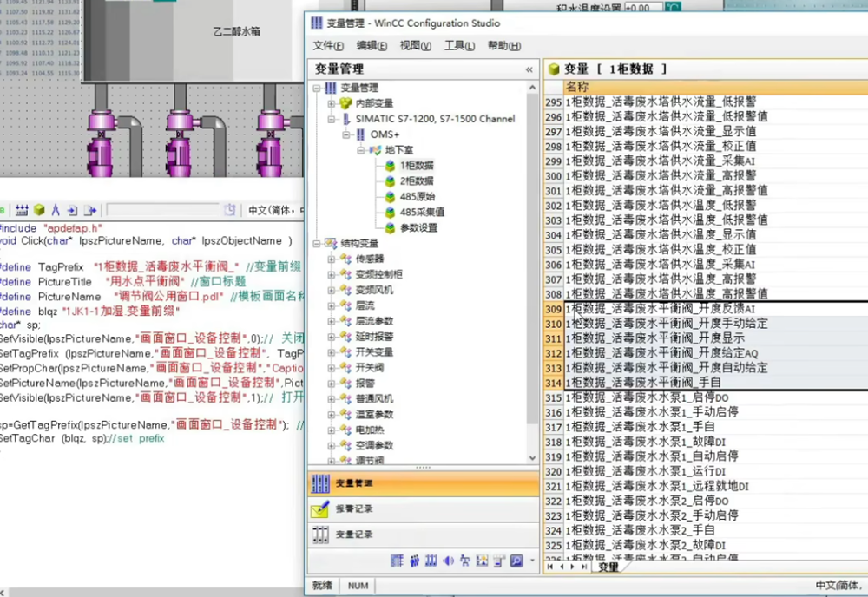Image resolution: width=868 pixels, height=597 pixels.
Task: Click the trigger clock icon in script toolbar
Action: pos(230,210)
